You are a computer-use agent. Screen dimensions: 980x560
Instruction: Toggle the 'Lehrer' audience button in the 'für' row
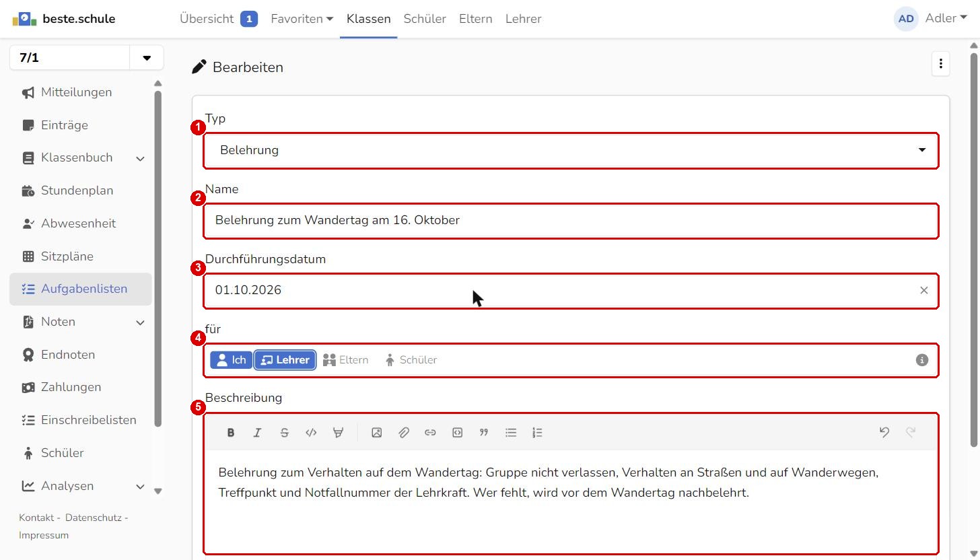coord(285,360)
